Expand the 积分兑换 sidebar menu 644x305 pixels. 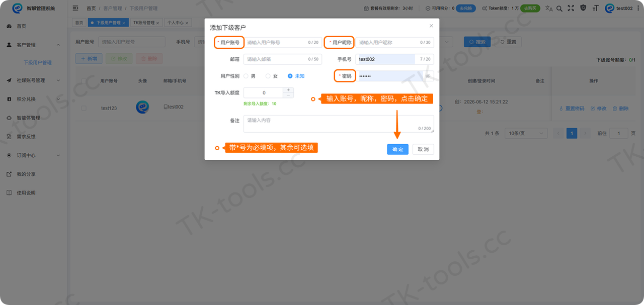pos(33,99)
